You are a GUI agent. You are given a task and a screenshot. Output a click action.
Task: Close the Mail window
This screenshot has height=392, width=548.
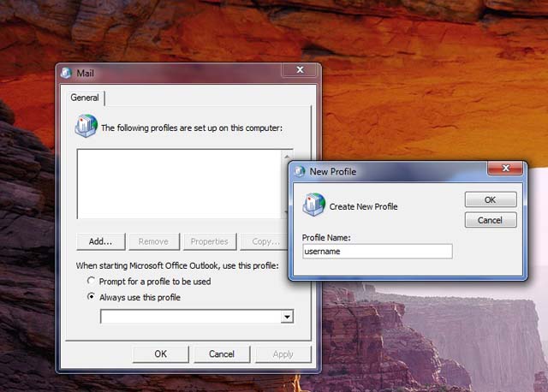300,70
